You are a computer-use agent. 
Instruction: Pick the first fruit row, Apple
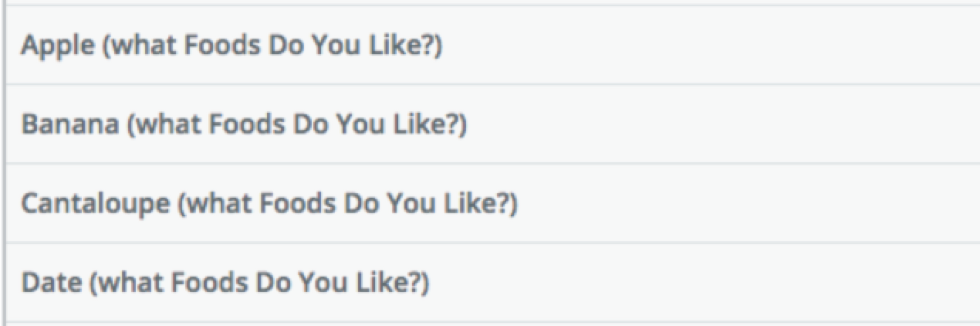pyautogui.click(x=492, y=45)
